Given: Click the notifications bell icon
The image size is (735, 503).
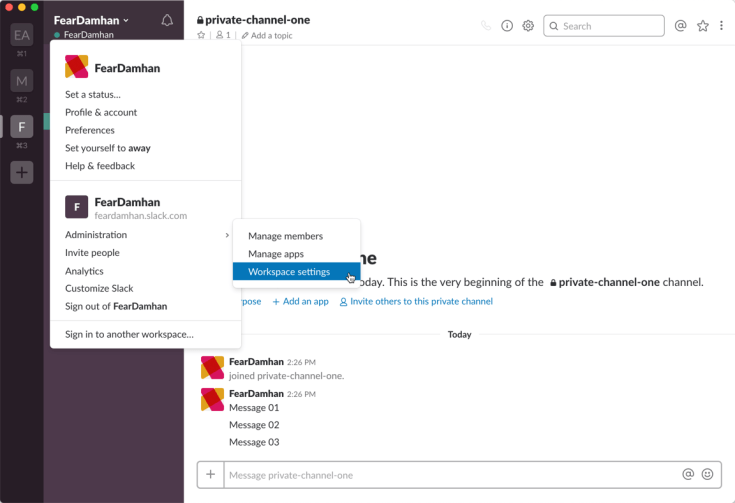Looking at the screenshot, I should point(167,20).
